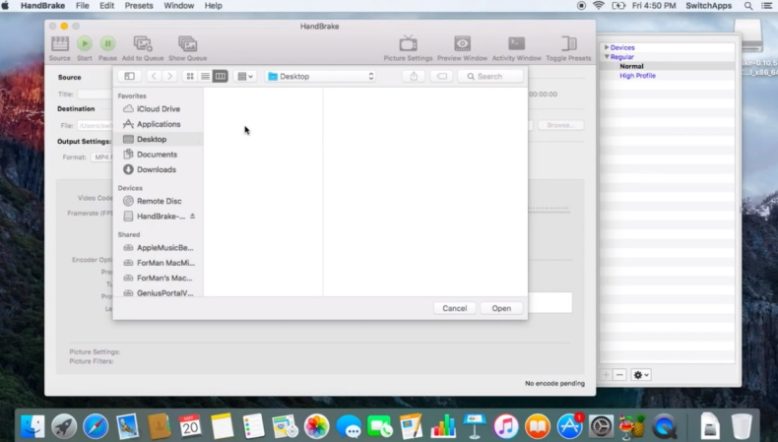Expand the Devices preset group

click(x=606, y=48)
